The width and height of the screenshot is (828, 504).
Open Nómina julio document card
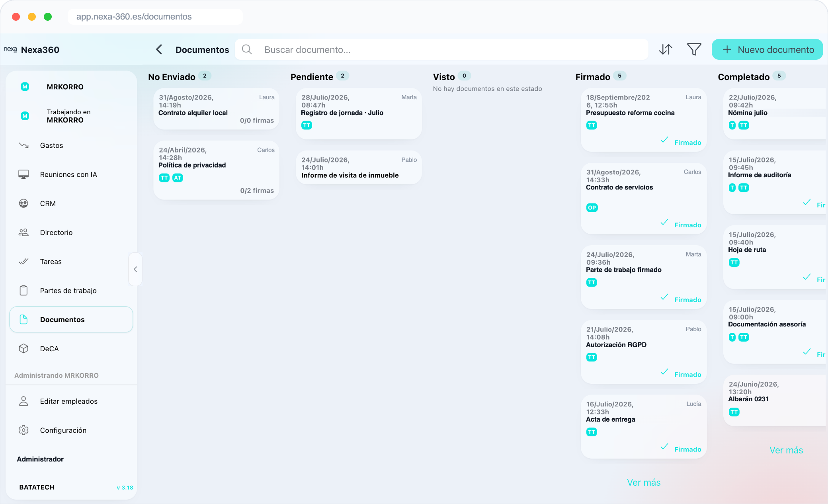point(775,113)
